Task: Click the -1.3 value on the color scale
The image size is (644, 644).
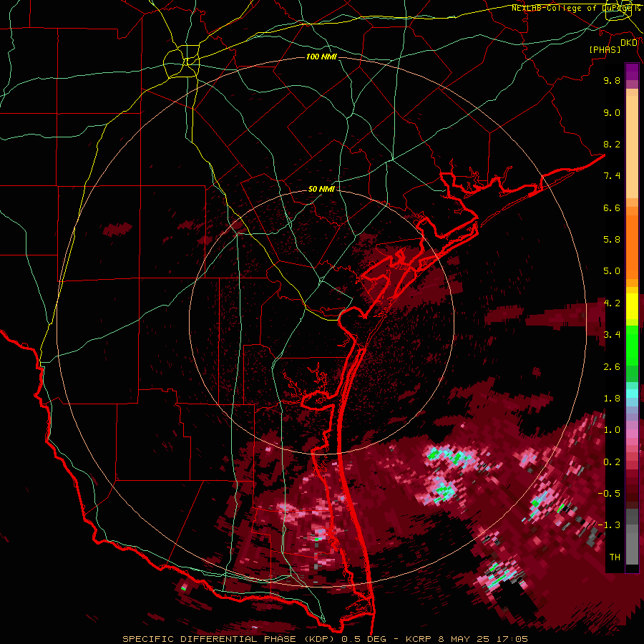Action: pyautogui.click(x=610, y=525)
